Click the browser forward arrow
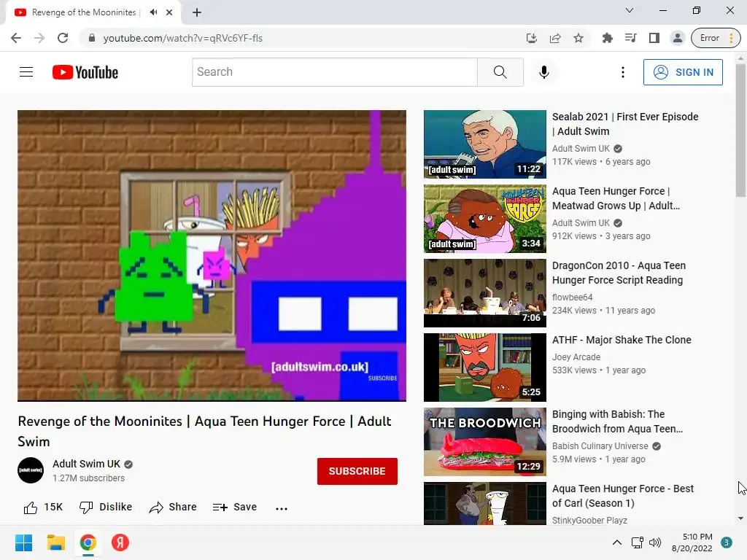 [x=39, y=38]
